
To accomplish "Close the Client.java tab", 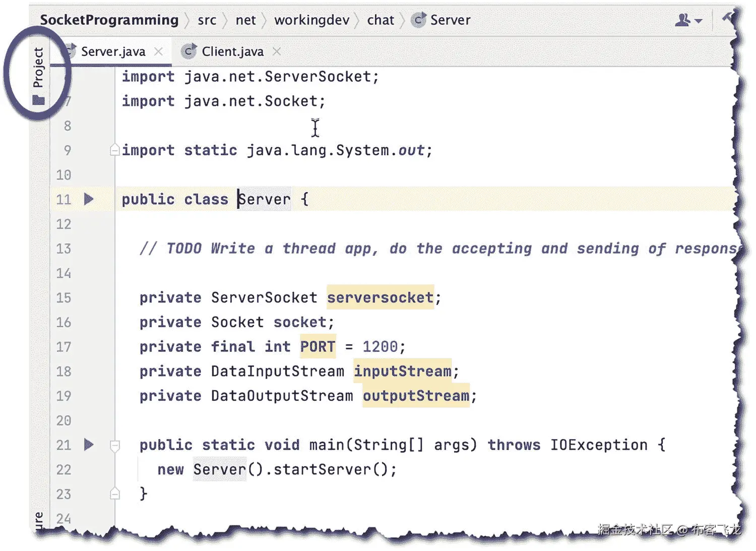I will [276, 51].
